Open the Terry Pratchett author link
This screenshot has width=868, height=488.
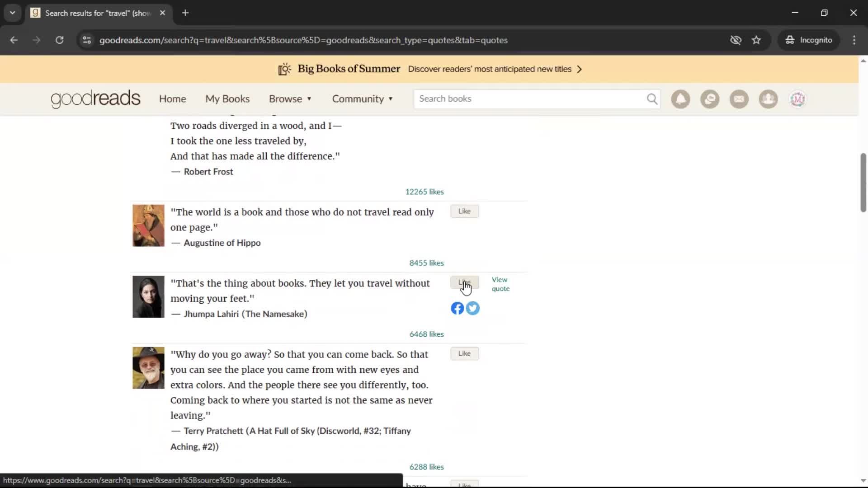[213, 431]
